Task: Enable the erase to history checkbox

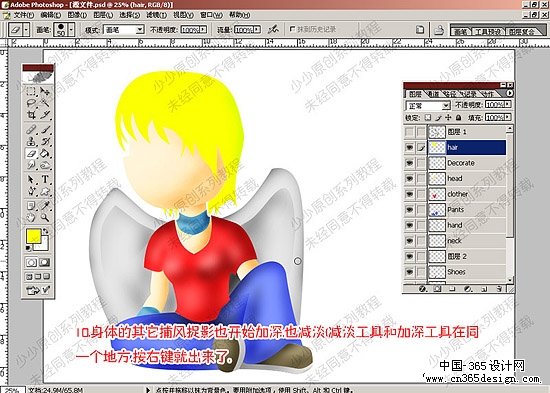Action: pos(292,29)
